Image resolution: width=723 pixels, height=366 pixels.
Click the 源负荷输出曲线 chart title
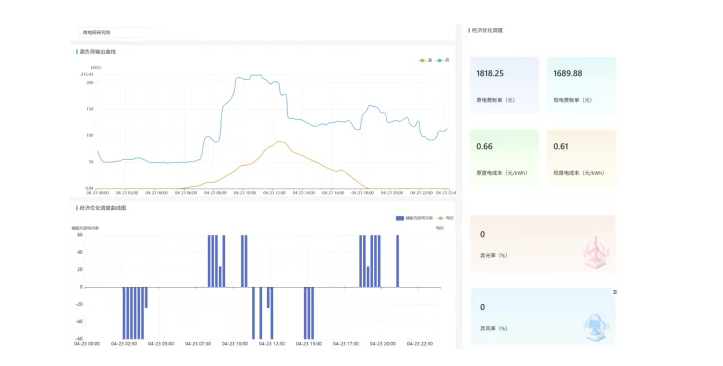pos(98,52)
